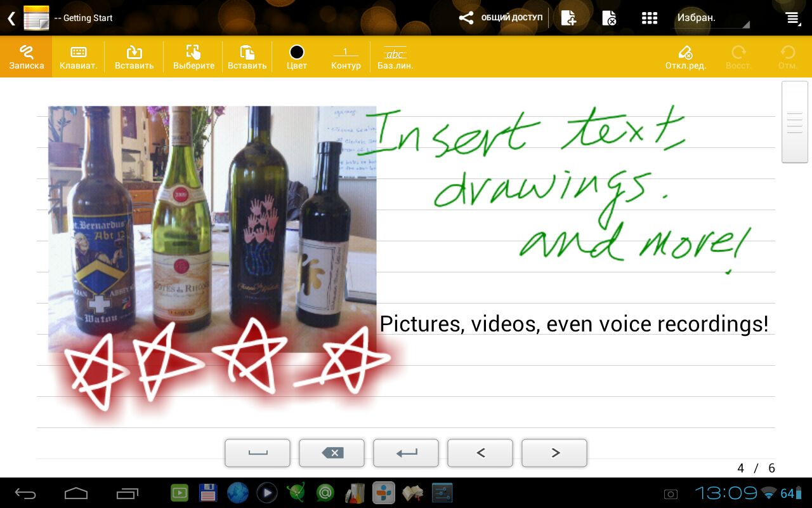Select the Записка handwriting mode
Screen dimensions: 812x508
point(26,57)
